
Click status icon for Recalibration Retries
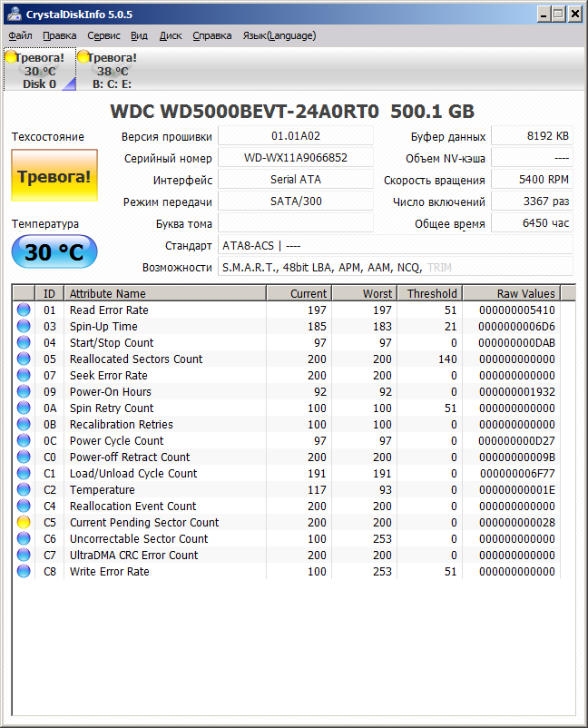pyautogui.click(x=24, y=424)
